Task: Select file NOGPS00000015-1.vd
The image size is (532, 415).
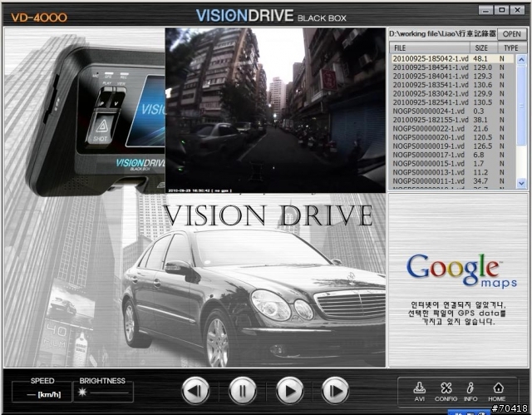Action: (x=452, y=164)
